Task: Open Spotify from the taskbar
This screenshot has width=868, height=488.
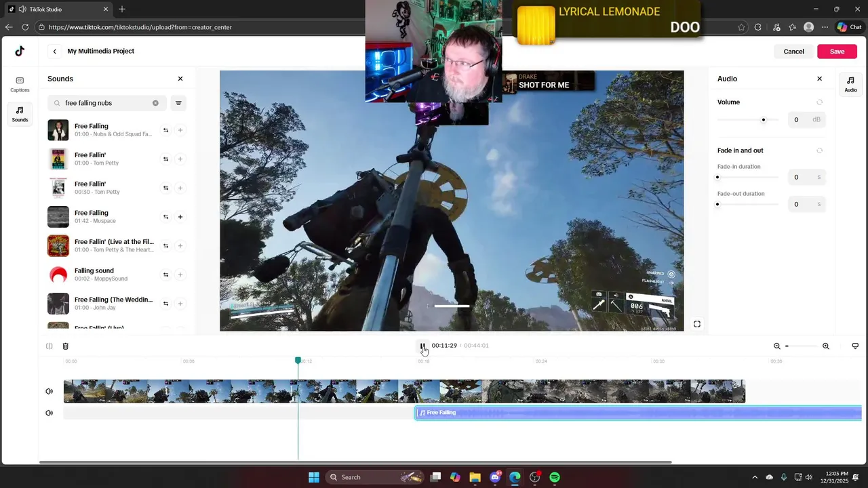Action: click(x=555, y=477)
